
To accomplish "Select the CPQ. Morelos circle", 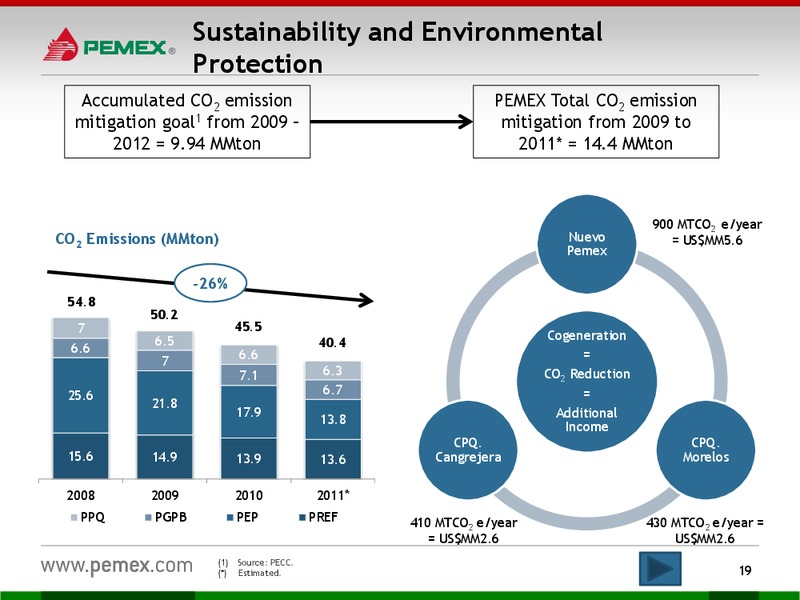I will point(706,449).
